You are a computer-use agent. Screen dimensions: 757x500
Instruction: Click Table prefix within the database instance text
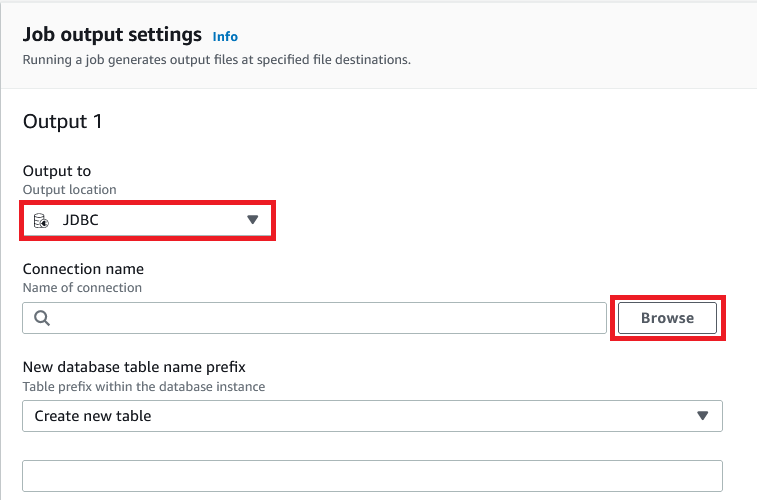[x=143, y=385]
